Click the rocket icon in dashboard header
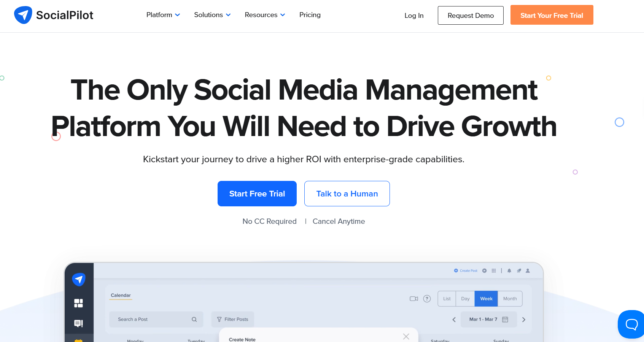This screenshot has width=644, height=342. [519, 271]
